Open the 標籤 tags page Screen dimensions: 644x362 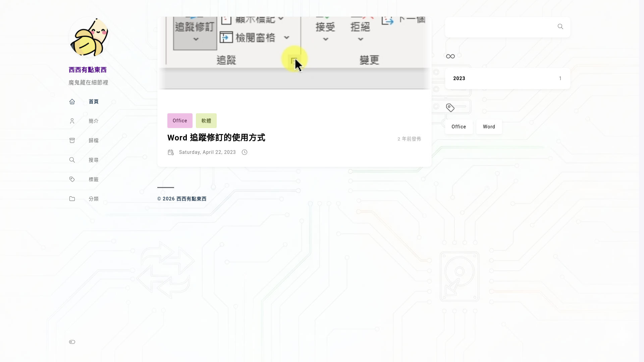coord(94,179)
